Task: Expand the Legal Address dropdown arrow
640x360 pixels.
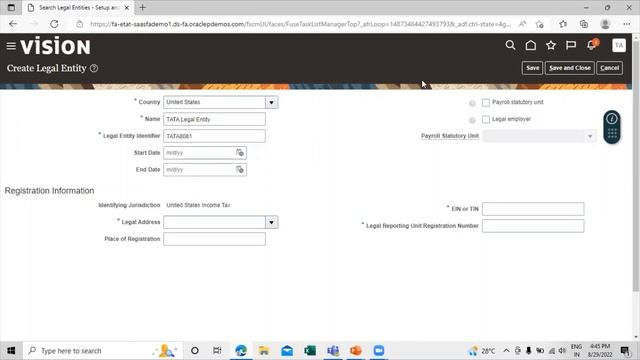Action: pyautogui.click(x=271, y=222)
